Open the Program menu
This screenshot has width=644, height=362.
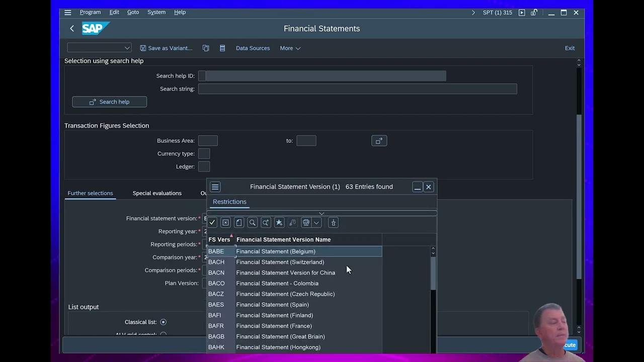[x=90, y=12]
